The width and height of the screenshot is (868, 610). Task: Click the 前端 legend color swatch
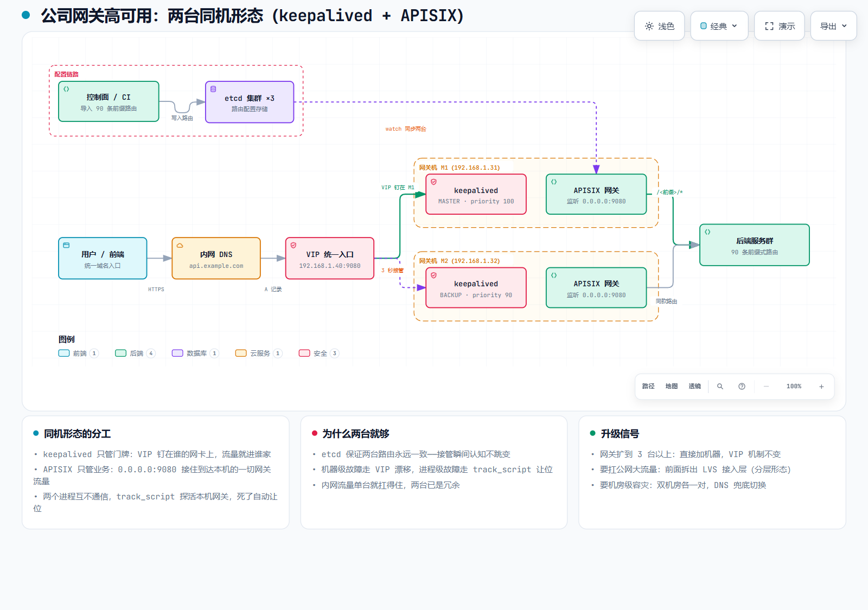(x=64, y=354)
